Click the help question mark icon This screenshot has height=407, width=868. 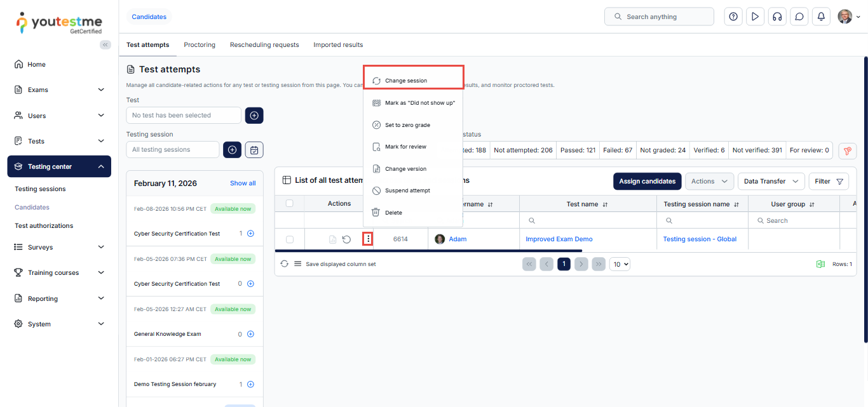pos(733,17)
